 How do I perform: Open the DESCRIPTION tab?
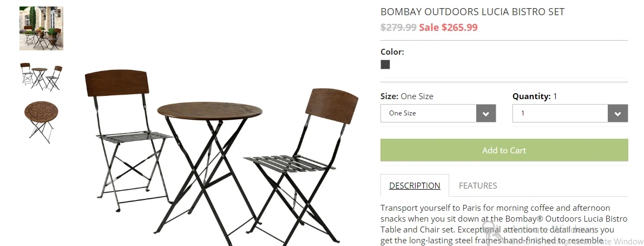415,185
